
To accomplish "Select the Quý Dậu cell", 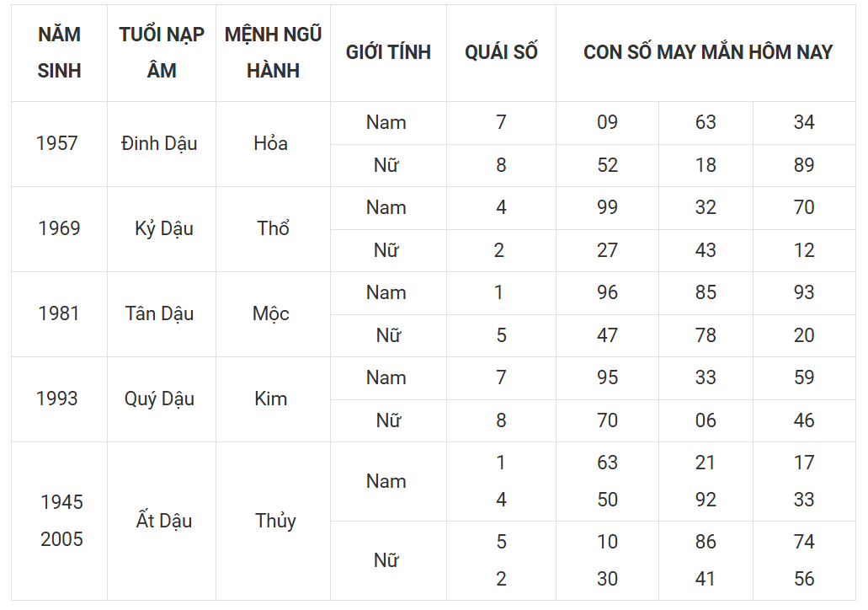I will coord(159,399).
